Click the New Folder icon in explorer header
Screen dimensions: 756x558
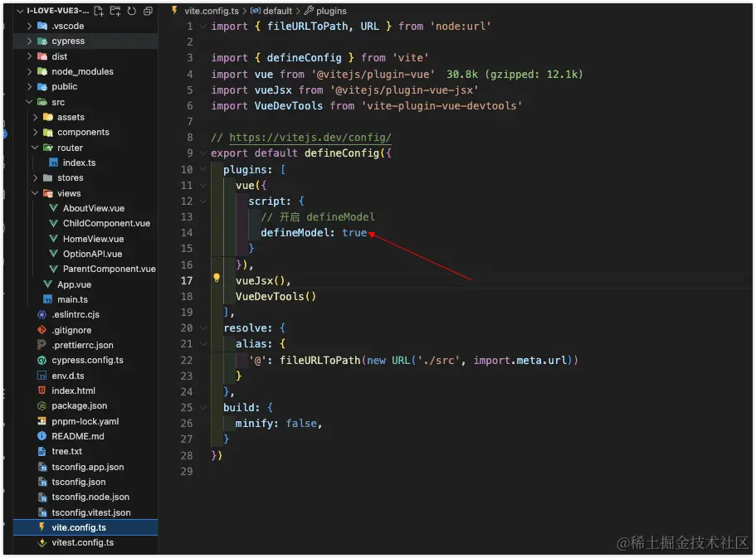coord(115,11)
